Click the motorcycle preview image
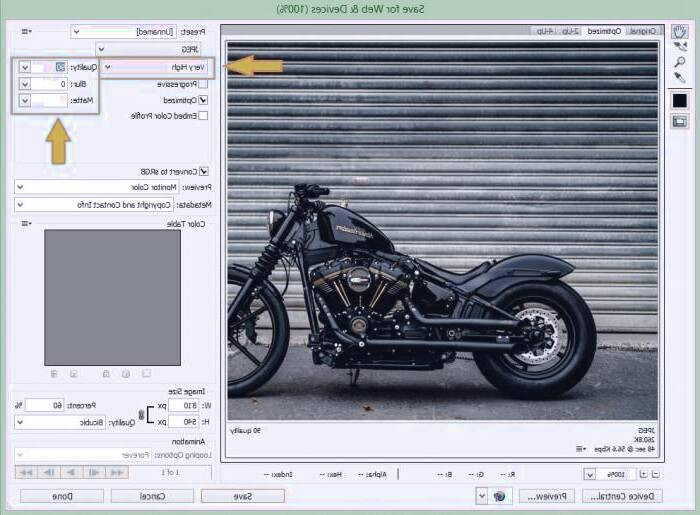Screen dimensions: 700x515 tap(442, 231)
